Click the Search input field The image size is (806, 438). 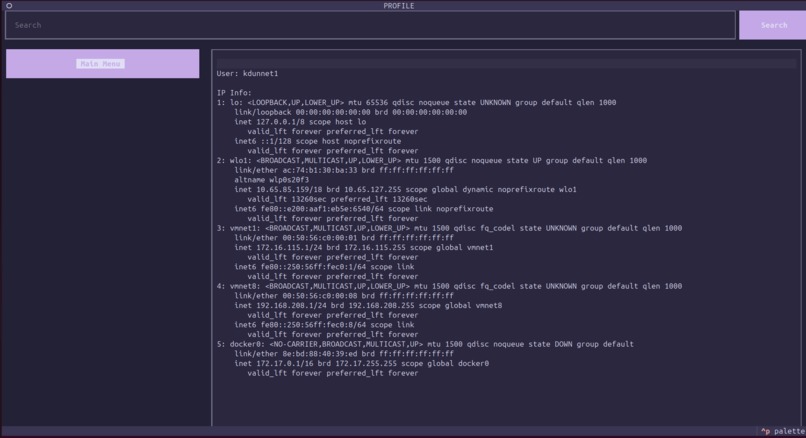coord(370,25)
